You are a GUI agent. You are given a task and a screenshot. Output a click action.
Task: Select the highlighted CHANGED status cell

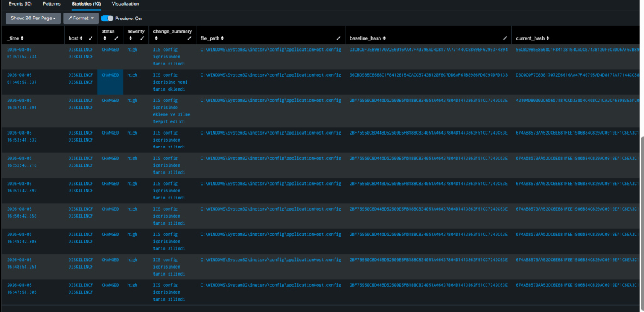point(110,82)
